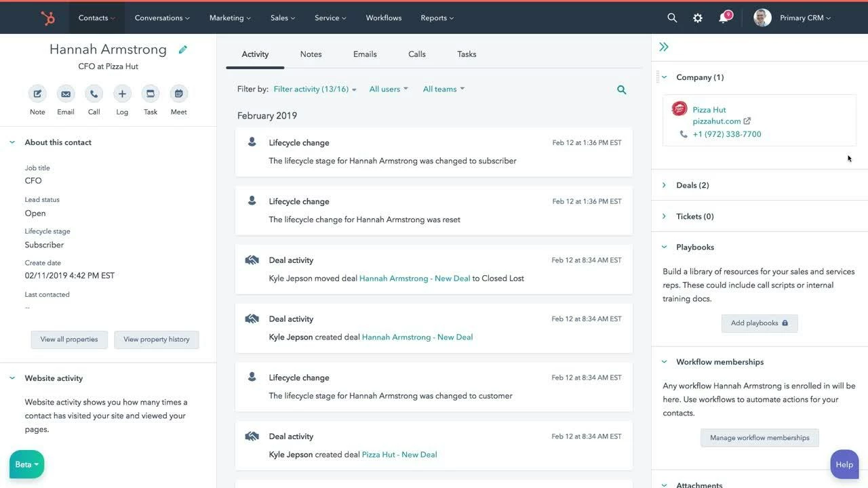Click the HubSpot sprocket logo
This screenshot has height=488, width=868.
(x=47, y=18)
